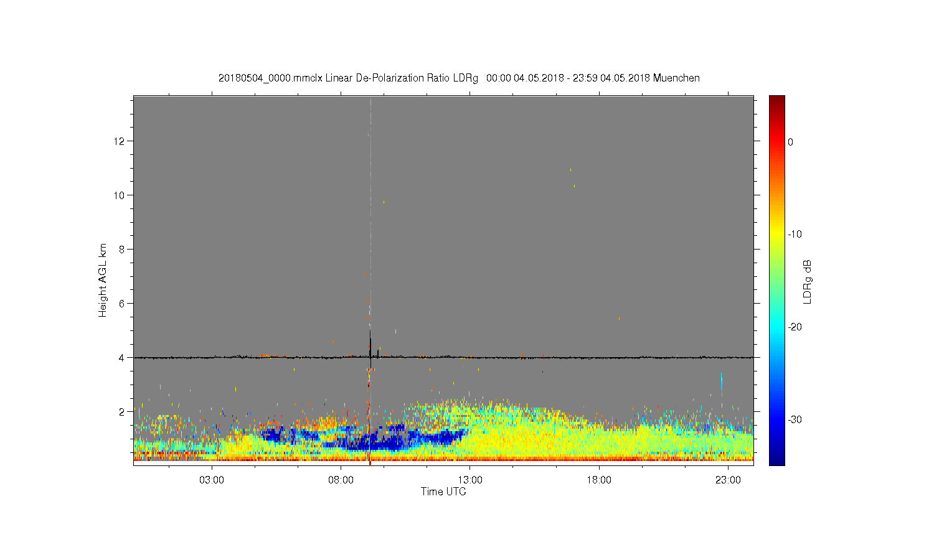
Task: Click the Time UTC axis label
Action: pyautogui.click(x=443, y=492)
